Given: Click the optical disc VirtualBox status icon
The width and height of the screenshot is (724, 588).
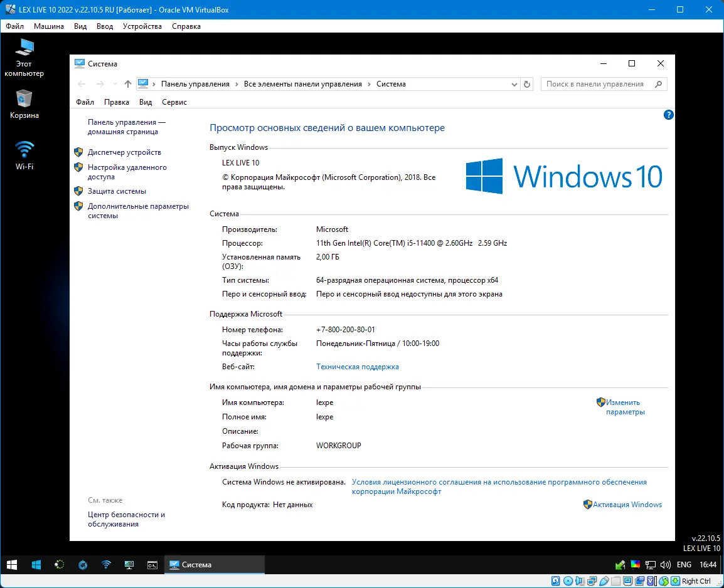Looking at the screenshot, I should pos(568,581).
